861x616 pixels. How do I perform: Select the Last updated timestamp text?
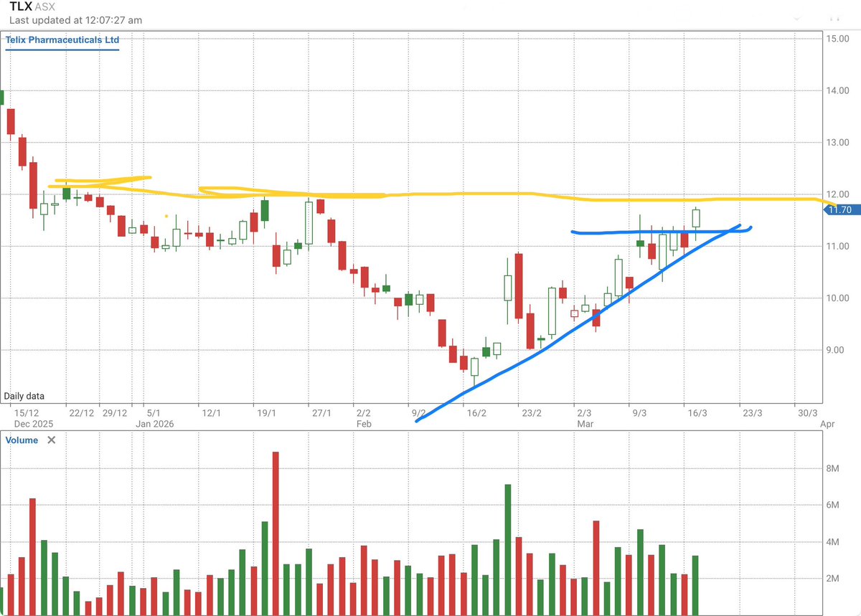(x=75, y=20)
